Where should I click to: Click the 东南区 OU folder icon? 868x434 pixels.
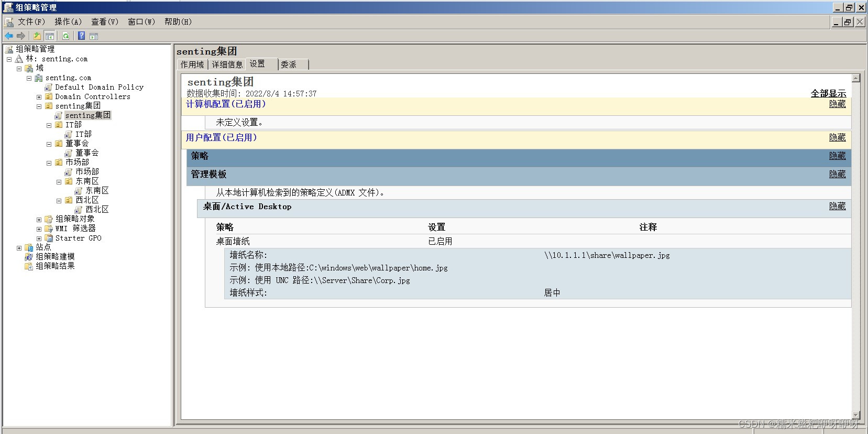[x=69, y=181]
